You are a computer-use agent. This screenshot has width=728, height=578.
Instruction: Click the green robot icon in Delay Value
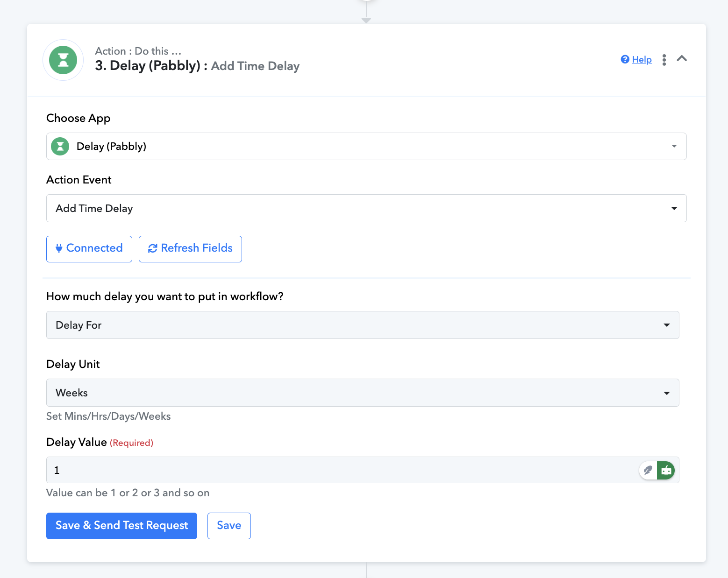666,470
